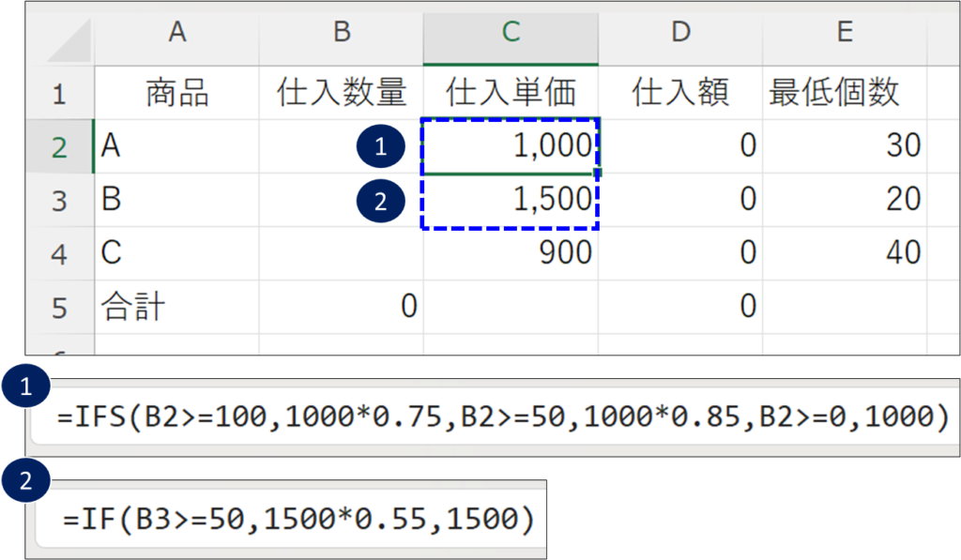This screenshot has width=961, height=560.
Task: Click cell E4 with value 40
Action: [844, 253]
